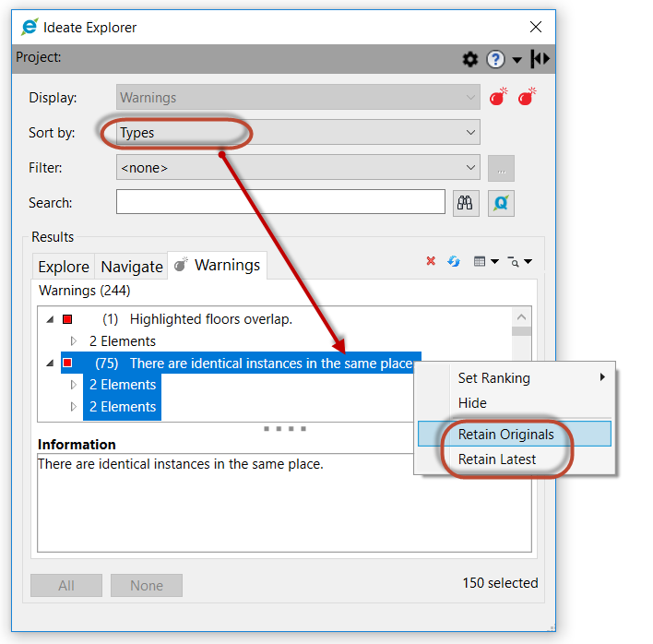
Task: Click red square beside Highlighted floors overlap
Action: pos(67,319)
